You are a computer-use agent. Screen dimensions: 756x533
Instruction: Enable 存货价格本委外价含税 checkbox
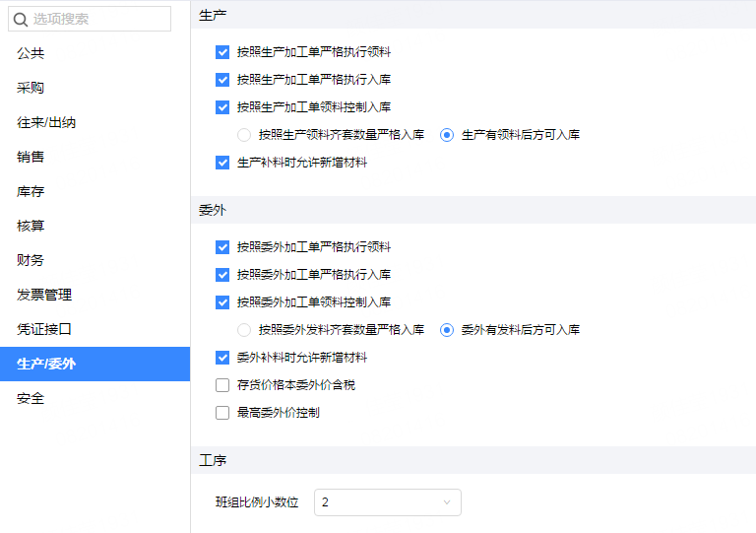[x=222, y=385]
